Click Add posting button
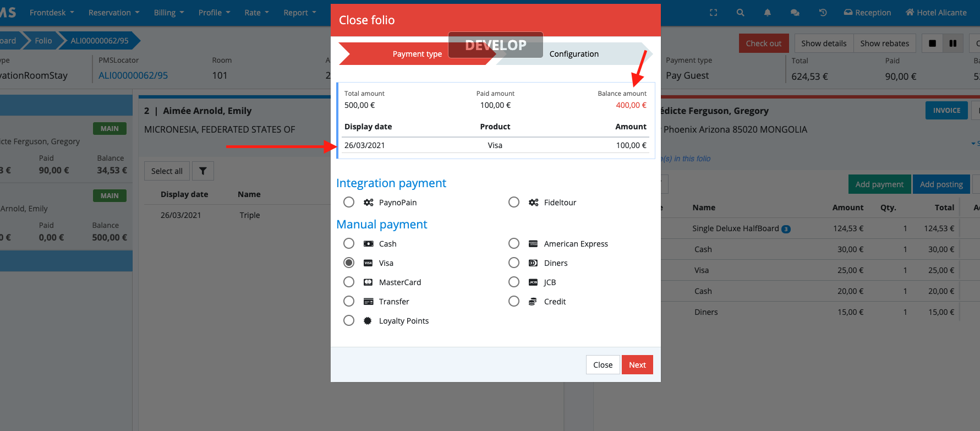This screenshot has height=431, width=980. click(941, 184)
